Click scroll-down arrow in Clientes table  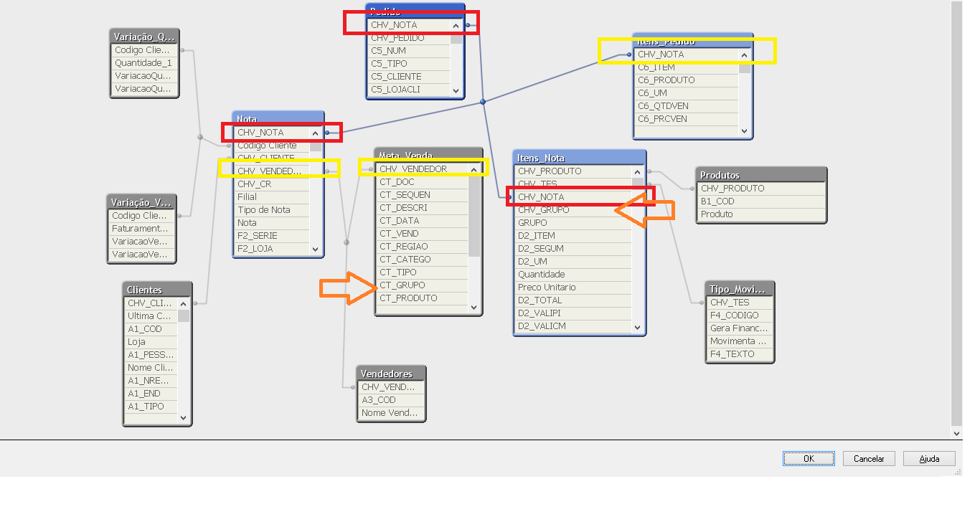[x=184, y=418]
